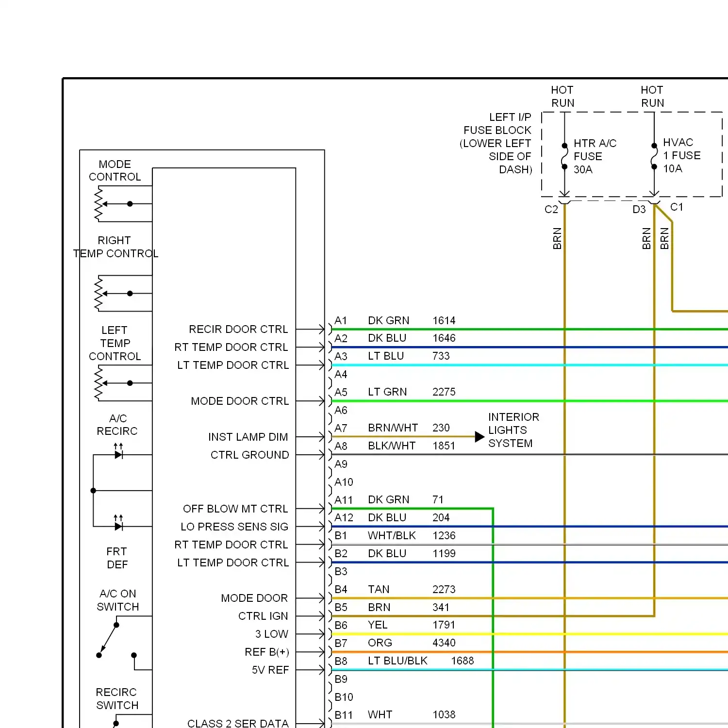728x728 pixels.
Task: Click wire number 204 on pin A12
Action: click(441, 517)
